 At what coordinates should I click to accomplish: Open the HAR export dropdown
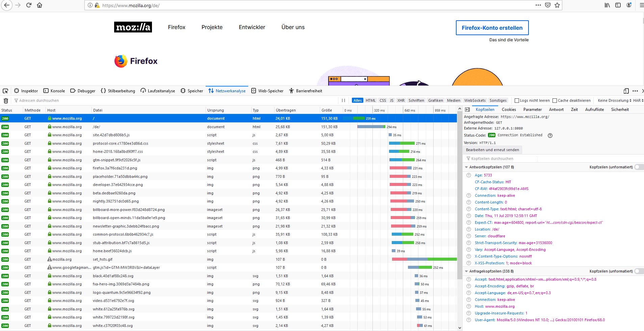(x=638, y=100)
